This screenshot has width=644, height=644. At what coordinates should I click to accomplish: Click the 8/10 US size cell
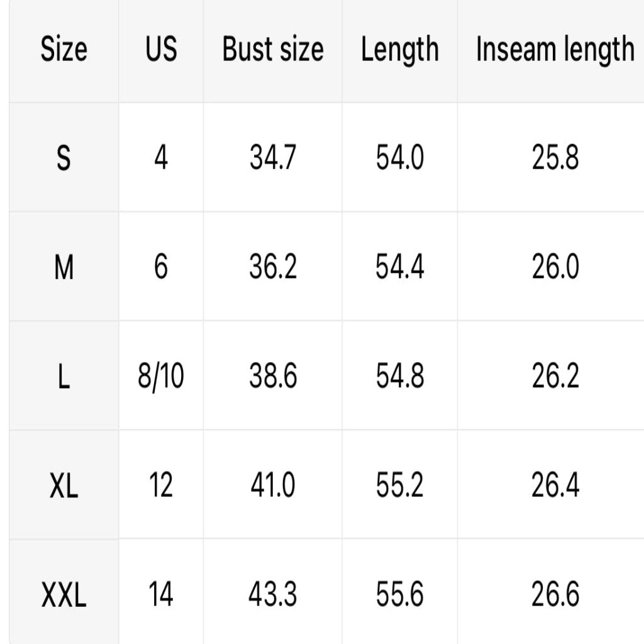click(161, 376)
